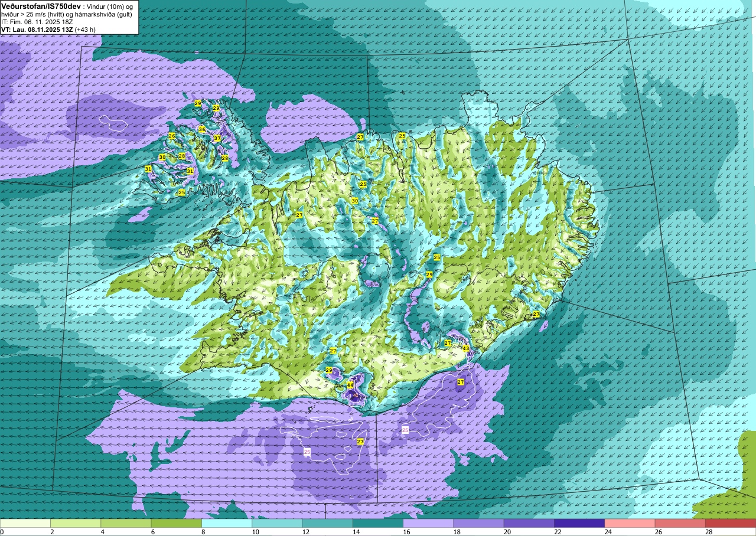Screen dimensions: 756x536
Task: Click the 10–12 m/s legend color swatch
Action: click(x=277, y=523)
